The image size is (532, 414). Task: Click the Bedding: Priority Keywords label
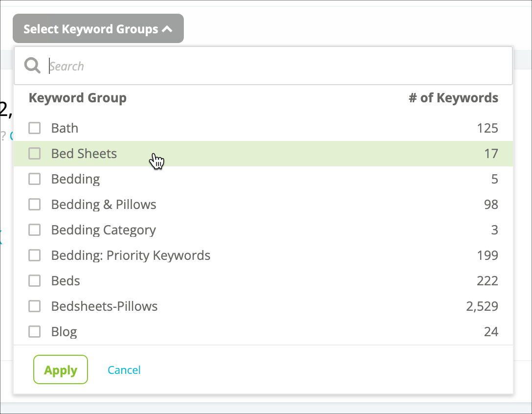(x=131, y=255)
